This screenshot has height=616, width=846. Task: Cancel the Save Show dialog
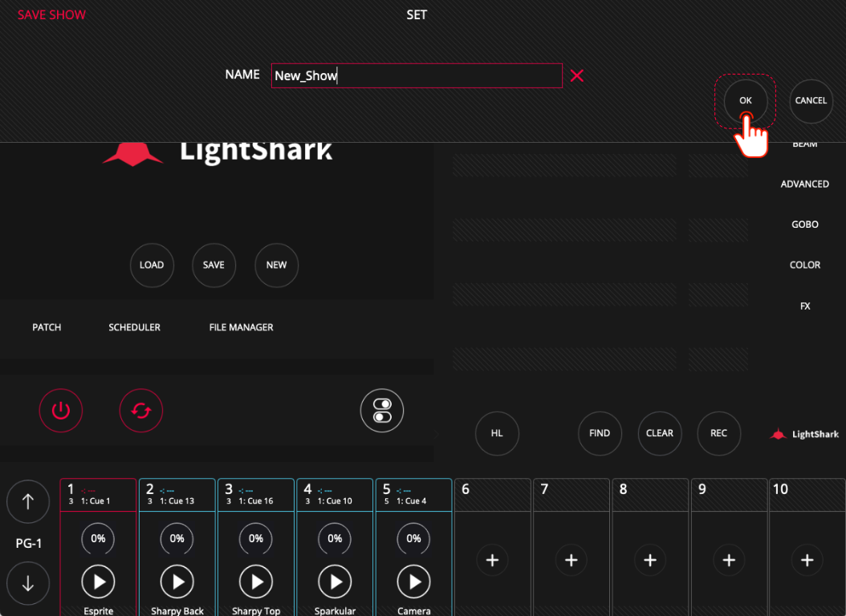coord(811,101)
